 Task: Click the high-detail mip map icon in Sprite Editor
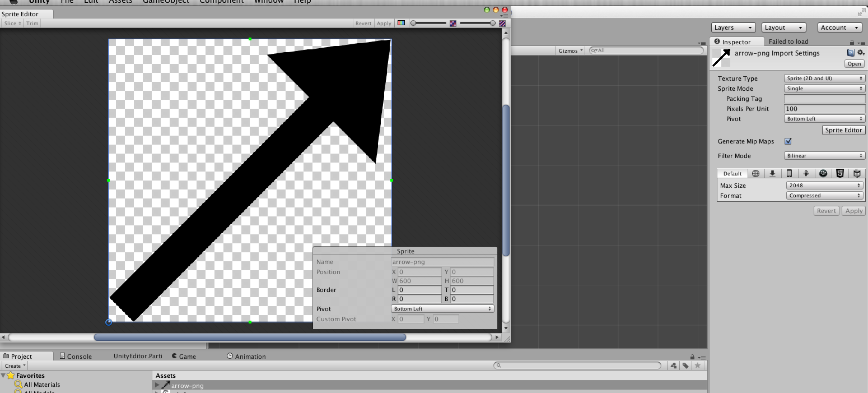[x=502, y=24]
